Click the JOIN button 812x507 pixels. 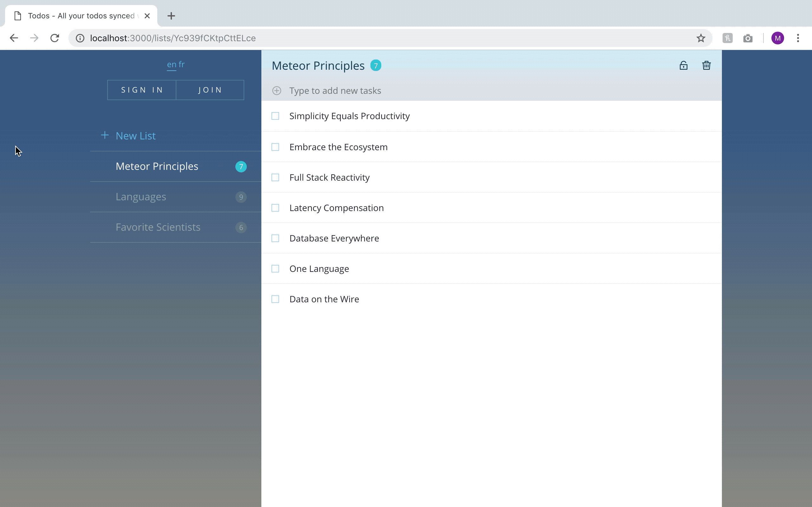pyautogui.click(x=210, y=90)
